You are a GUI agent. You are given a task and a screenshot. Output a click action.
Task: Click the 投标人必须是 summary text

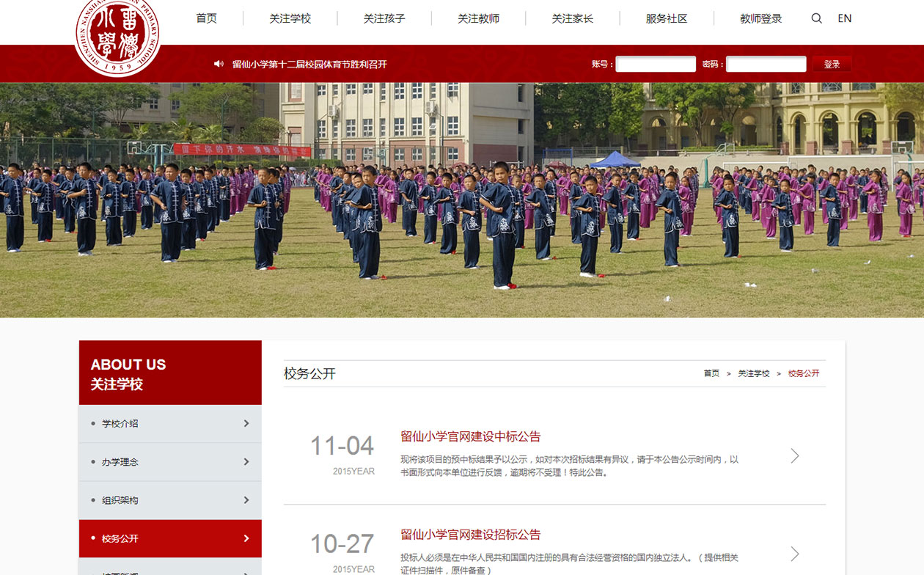coord(569,564)
